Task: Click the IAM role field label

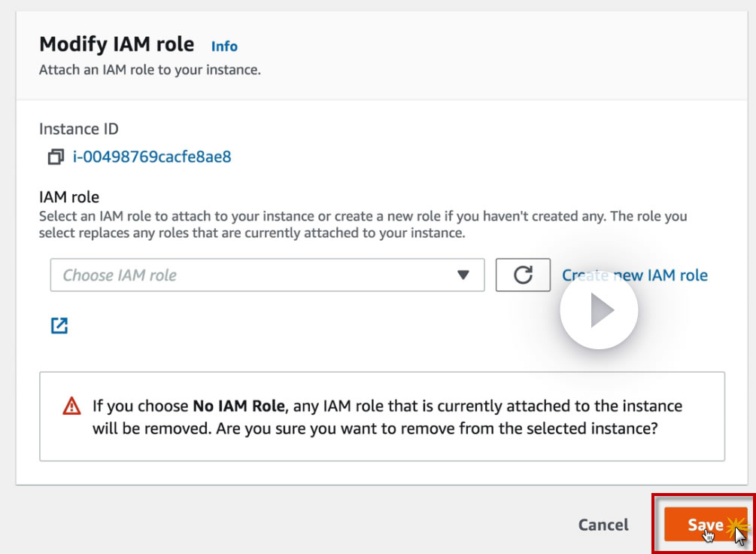Action: click(69, 197)
